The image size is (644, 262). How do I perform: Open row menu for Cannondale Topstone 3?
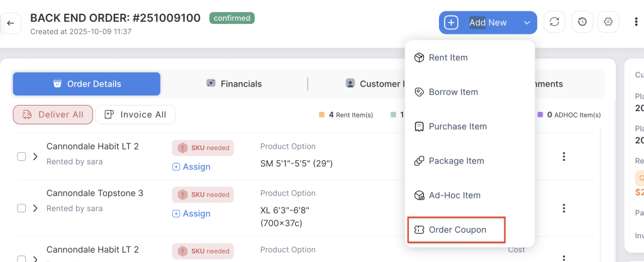564,208
